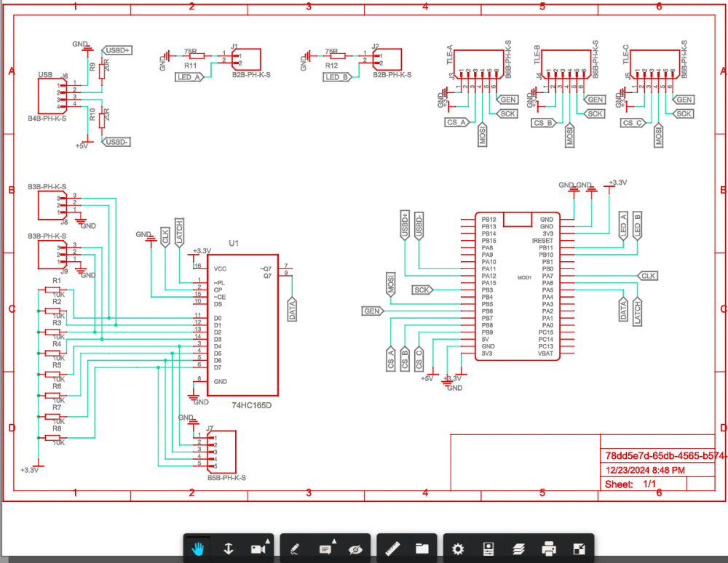Open the Properties panel icon
The width and height of the screenshot is (728, 563).
[489, 548]
